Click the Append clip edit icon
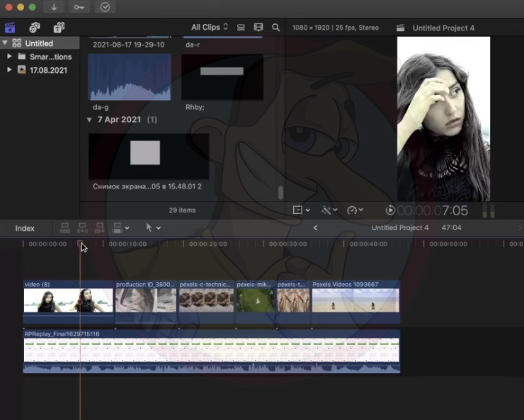Viewport: 524px width, 420px height. pyautogui.click(x=100, y=228)
